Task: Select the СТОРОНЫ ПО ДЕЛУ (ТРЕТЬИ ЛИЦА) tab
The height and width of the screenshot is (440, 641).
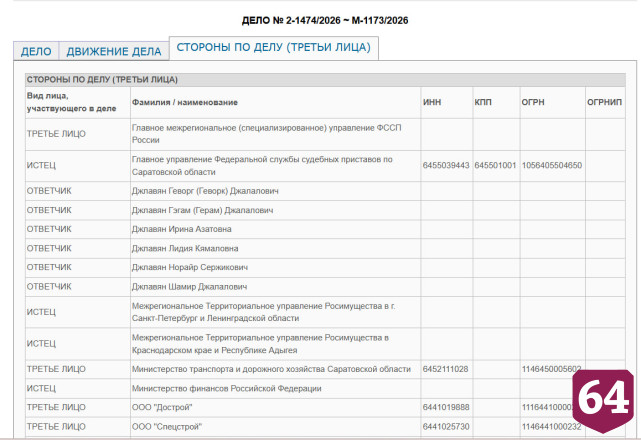Action: (x=273, y=47)
